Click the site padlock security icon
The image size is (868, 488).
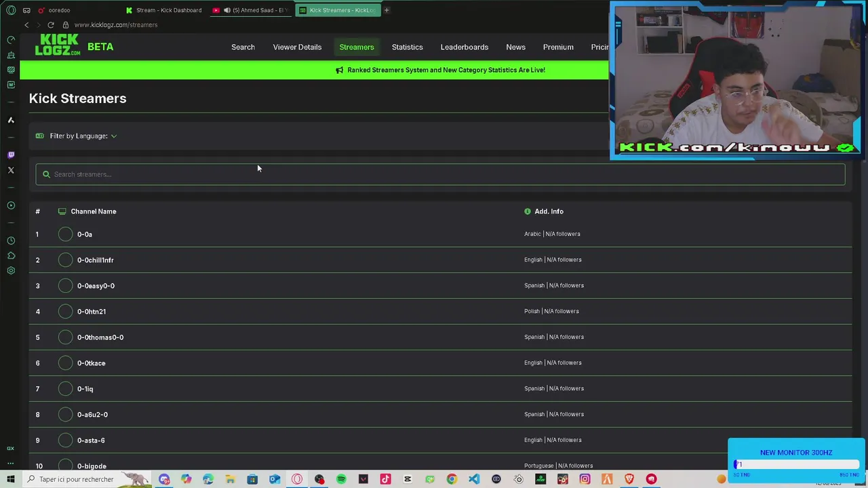[66, 25]
